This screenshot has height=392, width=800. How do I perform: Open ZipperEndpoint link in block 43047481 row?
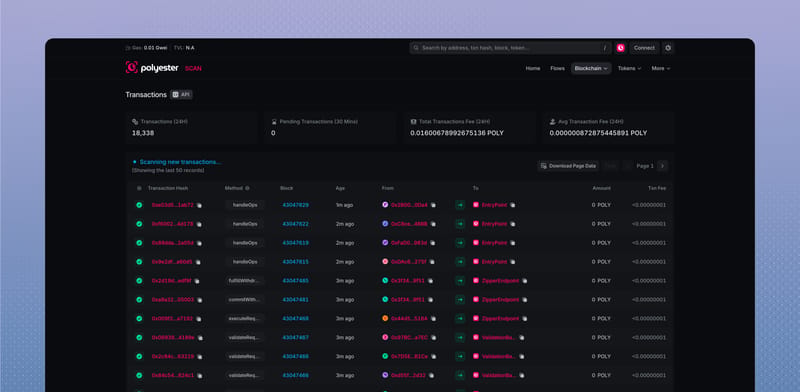pos(500,300)
